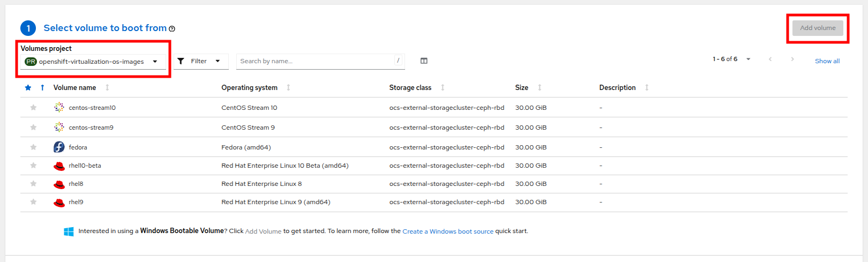This screenshot has width=868, height=262.
Task: Toggle favorite star for fedora
Action: tap(33, 147)
